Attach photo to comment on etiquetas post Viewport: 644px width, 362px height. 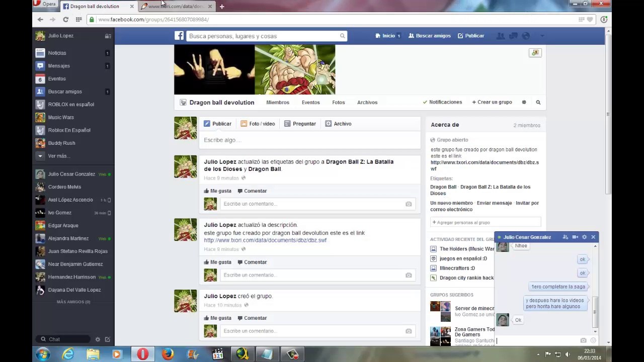pos(409,204)
